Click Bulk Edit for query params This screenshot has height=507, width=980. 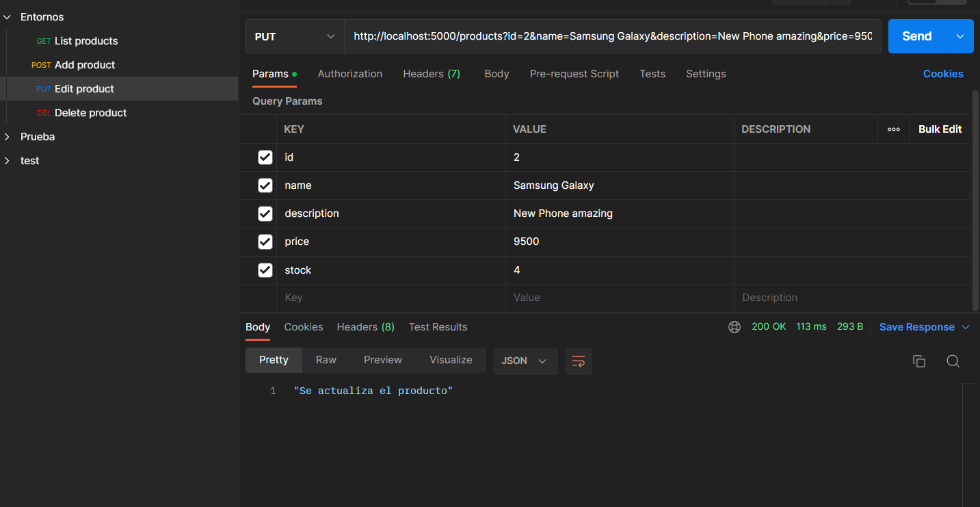[940, 129]
